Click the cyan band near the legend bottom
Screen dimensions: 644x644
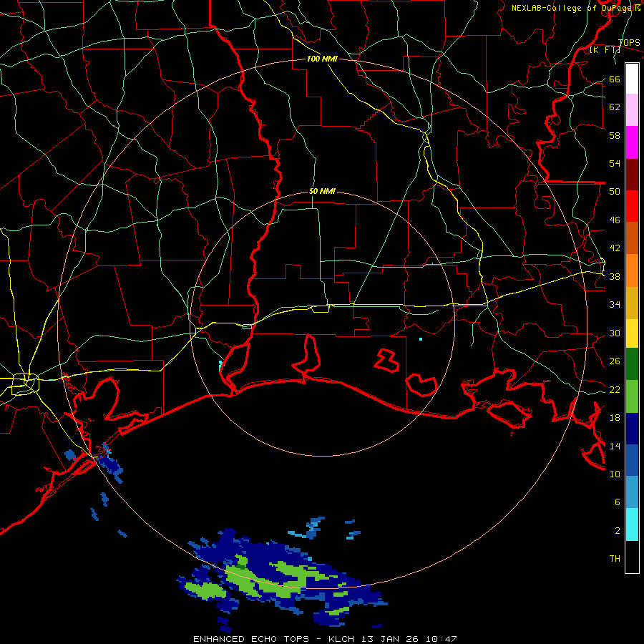[x=632, y=525]
